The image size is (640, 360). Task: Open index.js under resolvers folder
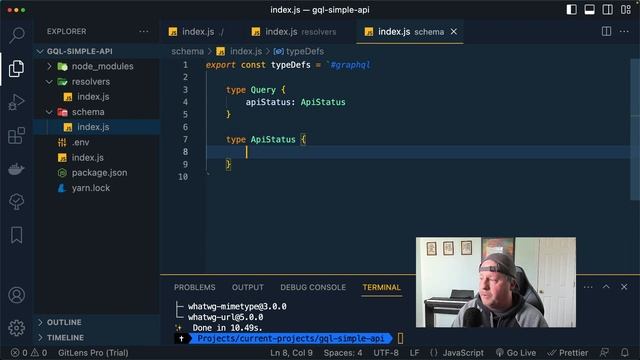pos(96,97)
